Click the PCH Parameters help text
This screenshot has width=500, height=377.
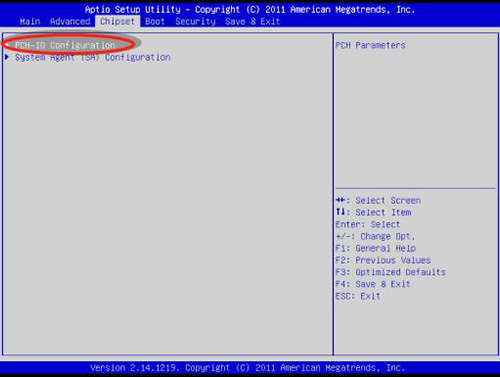[x=370, y=45]
